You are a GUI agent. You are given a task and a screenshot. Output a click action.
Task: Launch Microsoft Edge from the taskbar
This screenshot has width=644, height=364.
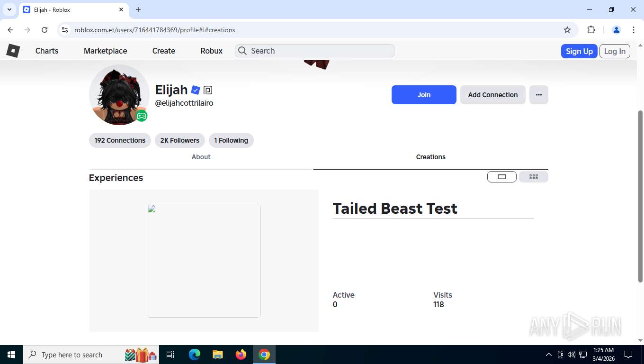click(x=194, y=355)
